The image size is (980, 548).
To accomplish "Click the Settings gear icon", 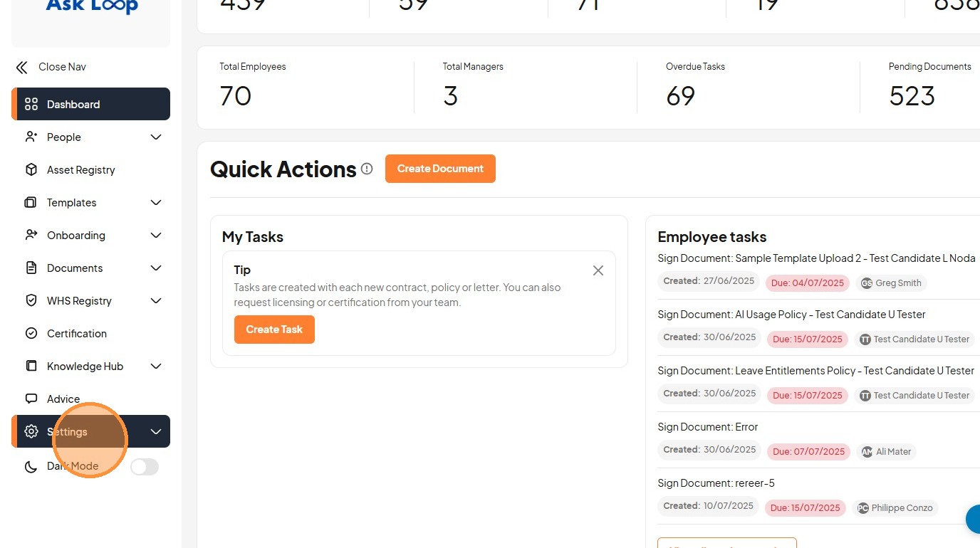I will tap(31, 432).
